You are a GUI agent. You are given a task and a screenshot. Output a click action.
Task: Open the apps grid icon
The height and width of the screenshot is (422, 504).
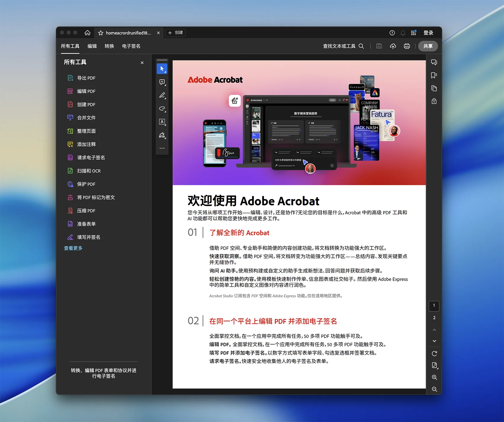pos(413,33)
